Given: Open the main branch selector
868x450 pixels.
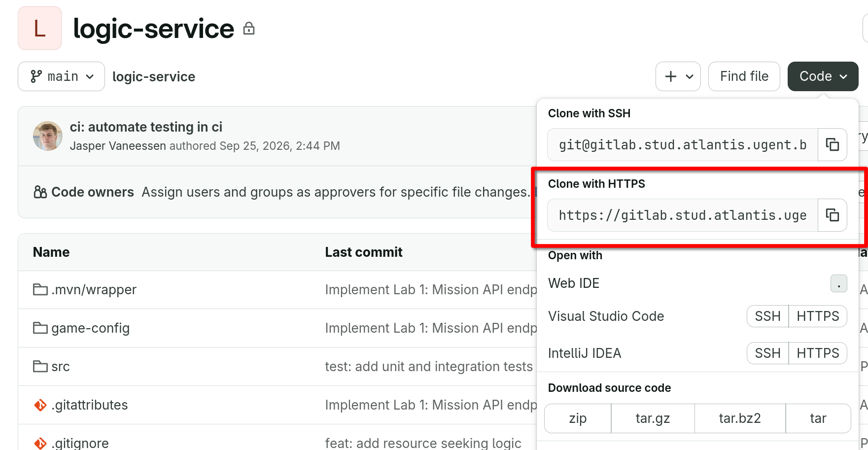Looking at the screenshot, I should [61, 76].
